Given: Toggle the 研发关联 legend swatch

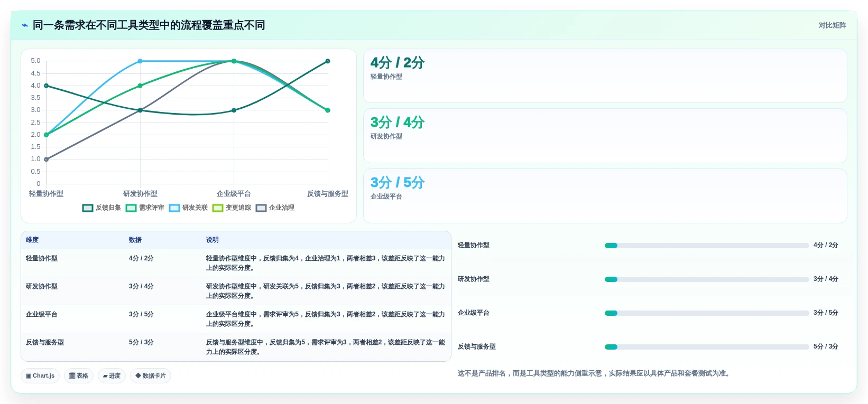Looking at the screenshot, I should click(174, 208).
